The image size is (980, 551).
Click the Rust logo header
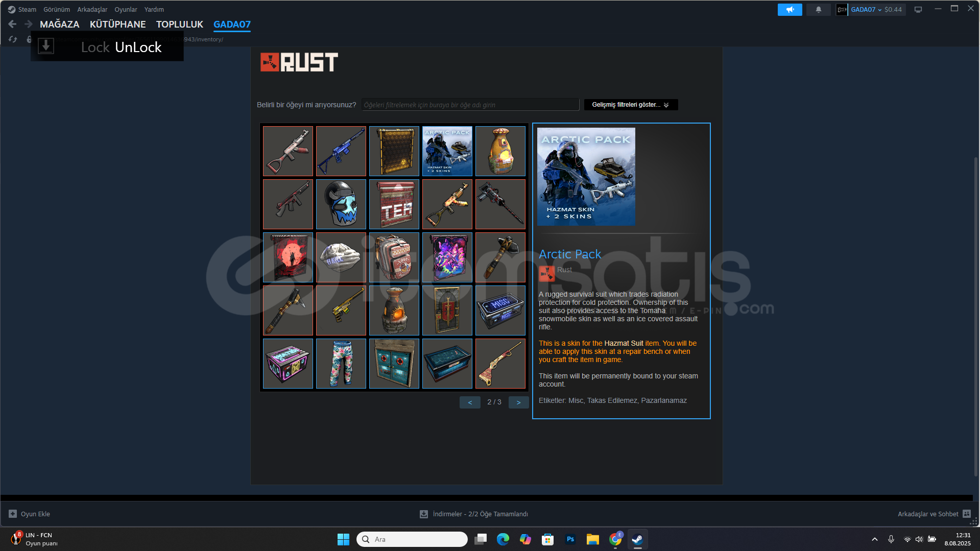pyautogui.click(x=299, y=62)
